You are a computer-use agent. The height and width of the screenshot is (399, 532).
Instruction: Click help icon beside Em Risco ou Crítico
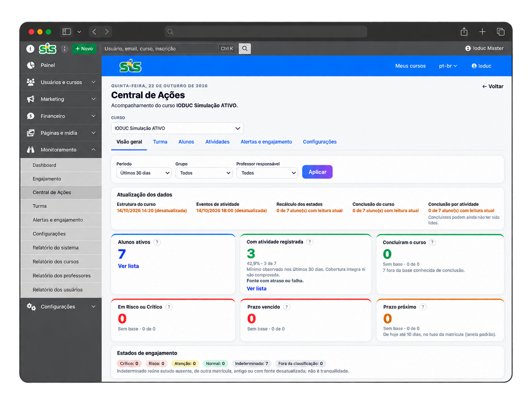pyautogui.click(x=169, y=307)
